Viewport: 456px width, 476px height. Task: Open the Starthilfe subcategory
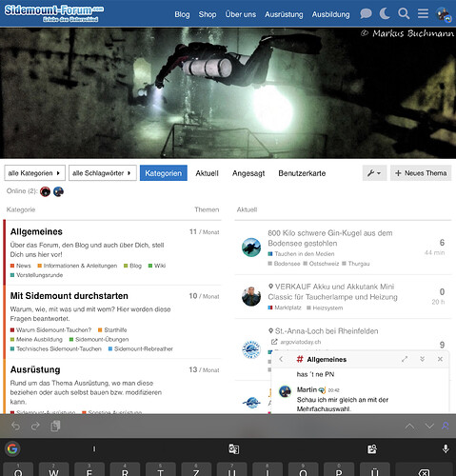[x=112, y=330]
